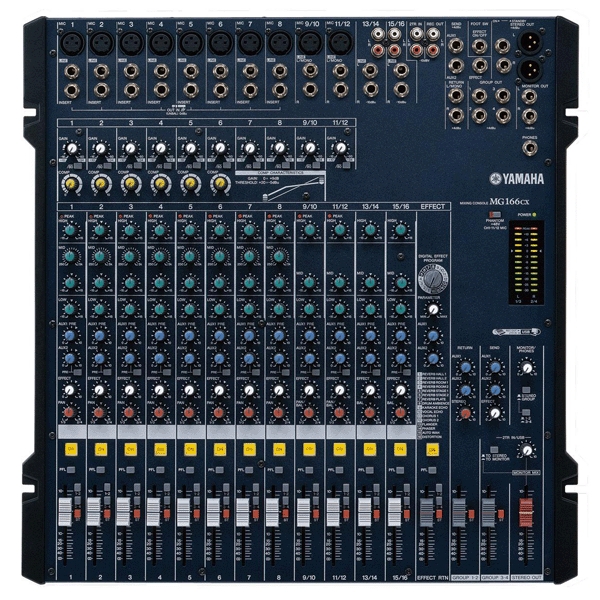
Task: Click the channel 7 LOW EQ knob
Action: (249, 309)
